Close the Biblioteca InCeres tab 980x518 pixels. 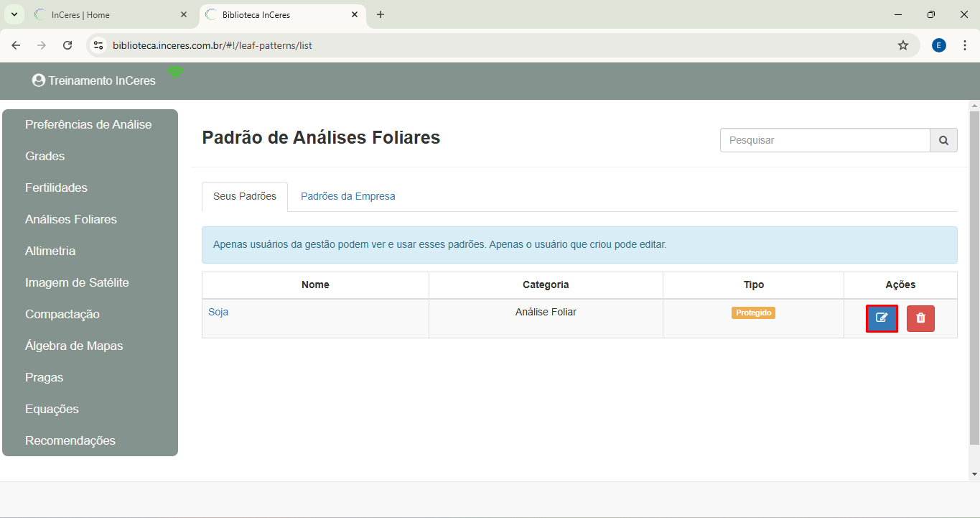[355, 14]
